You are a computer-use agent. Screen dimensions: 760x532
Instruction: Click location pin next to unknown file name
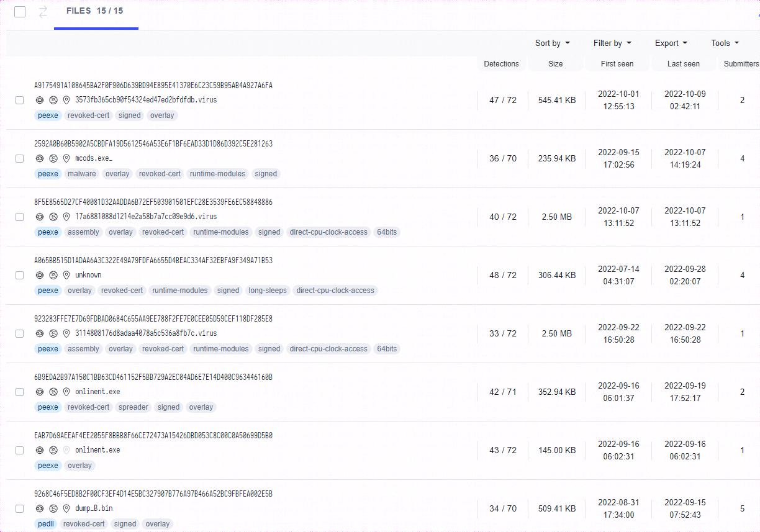(x=66, y=275)
